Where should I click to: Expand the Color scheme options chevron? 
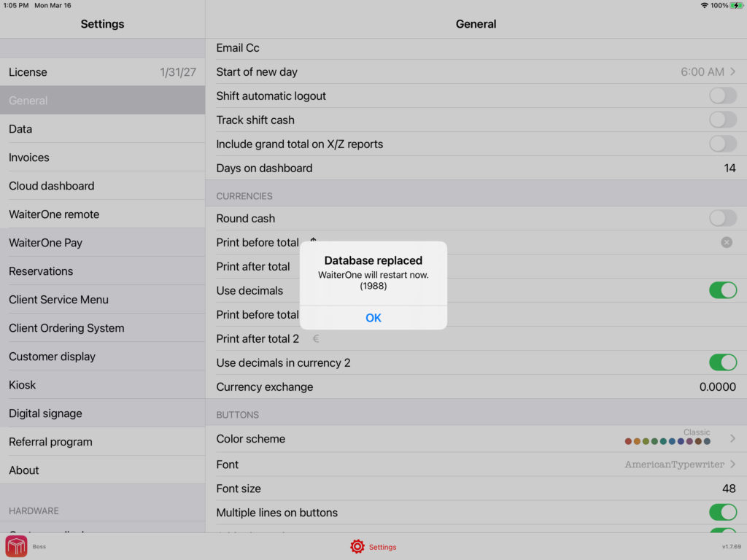tap(732, 439)
